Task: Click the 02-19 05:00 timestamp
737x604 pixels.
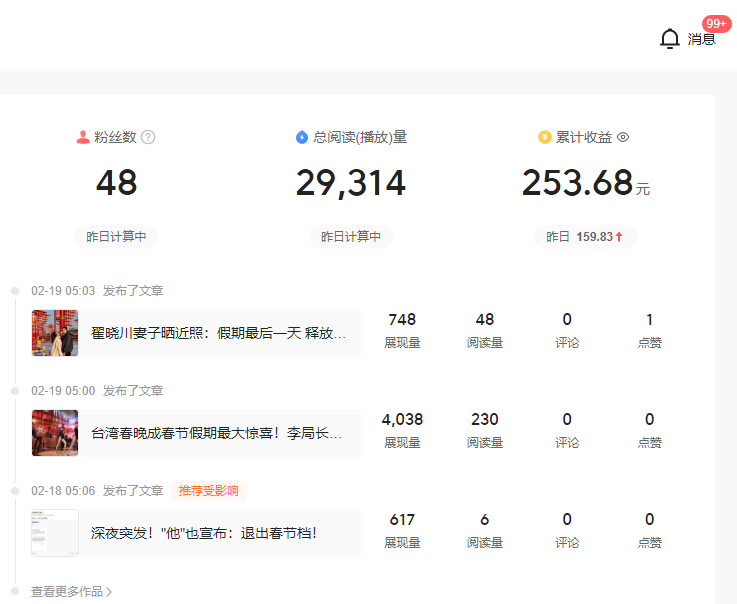Action: tap(63, 391)
